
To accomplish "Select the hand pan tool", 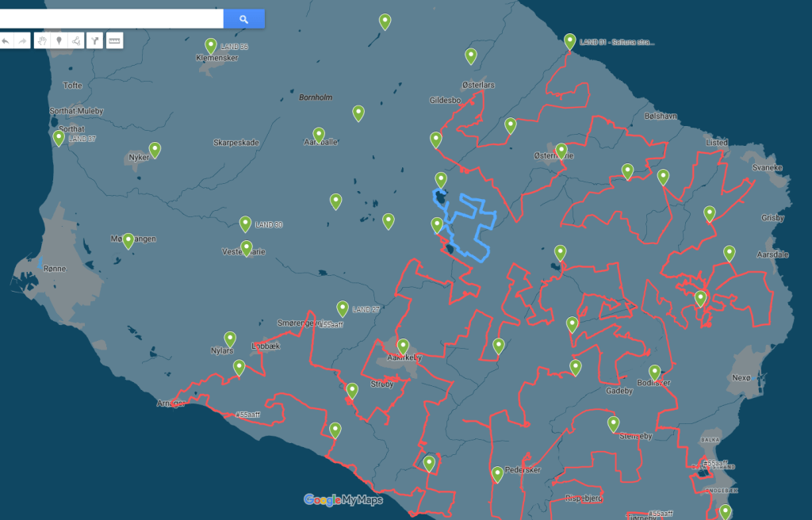I will coord(42,40).
